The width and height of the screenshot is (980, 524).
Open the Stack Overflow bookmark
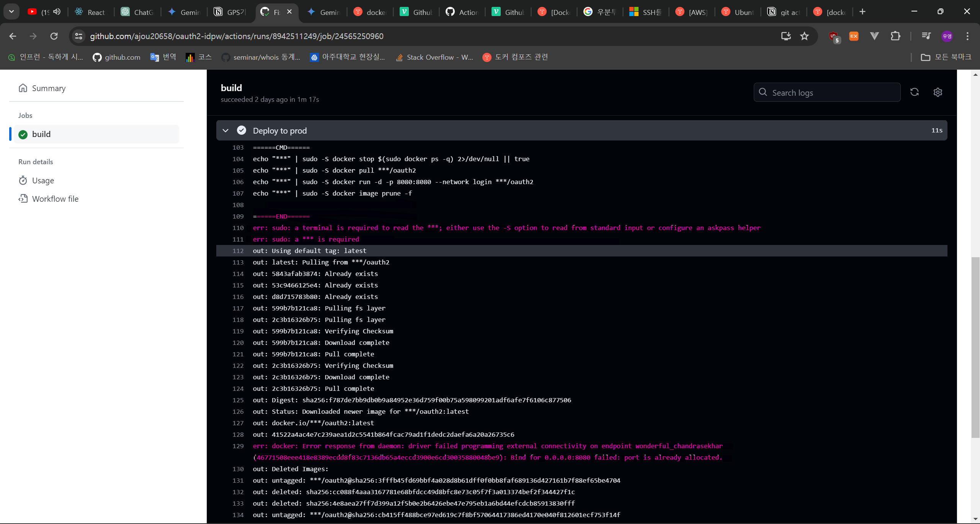tap(434, 57)
